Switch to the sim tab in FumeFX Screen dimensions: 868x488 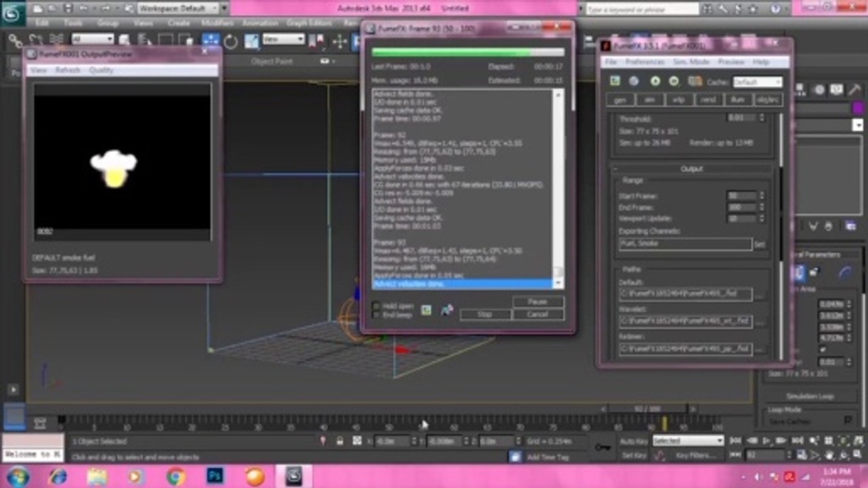[650, 100]
